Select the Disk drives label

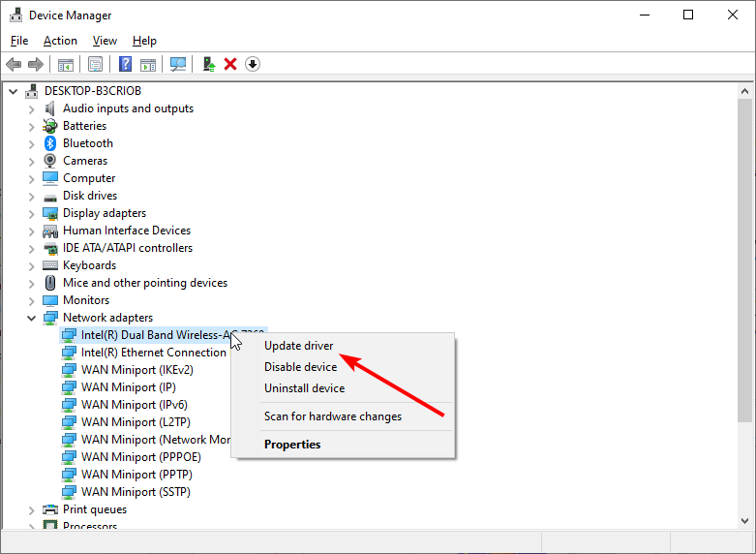[90, 196]
